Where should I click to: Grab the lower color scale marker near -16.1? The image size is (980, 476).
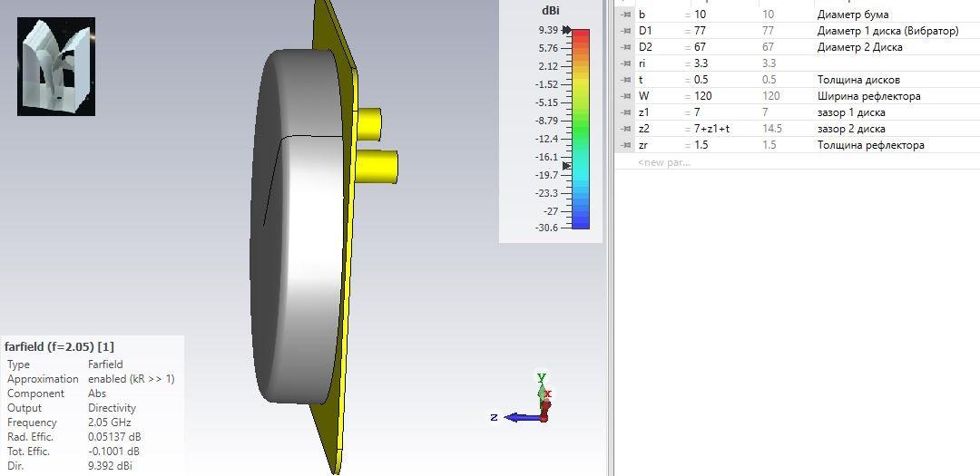[x=566, y=166]
